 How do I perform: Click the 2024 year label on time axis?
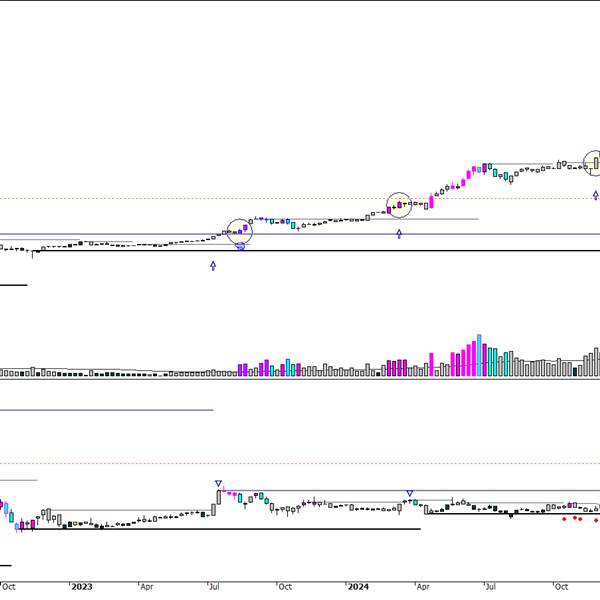pyautogui.click(x=358, y=587)
